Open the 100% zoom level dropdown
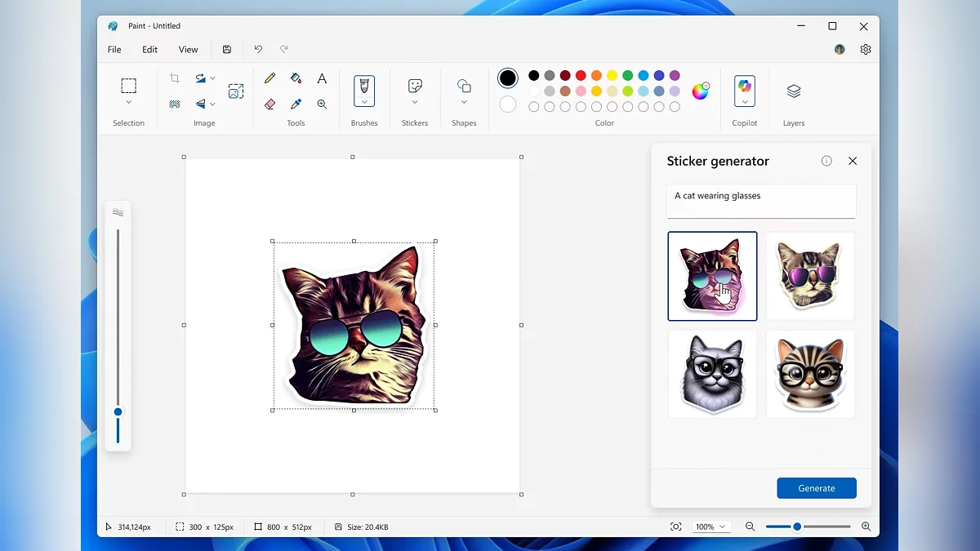 pos(710,527)
